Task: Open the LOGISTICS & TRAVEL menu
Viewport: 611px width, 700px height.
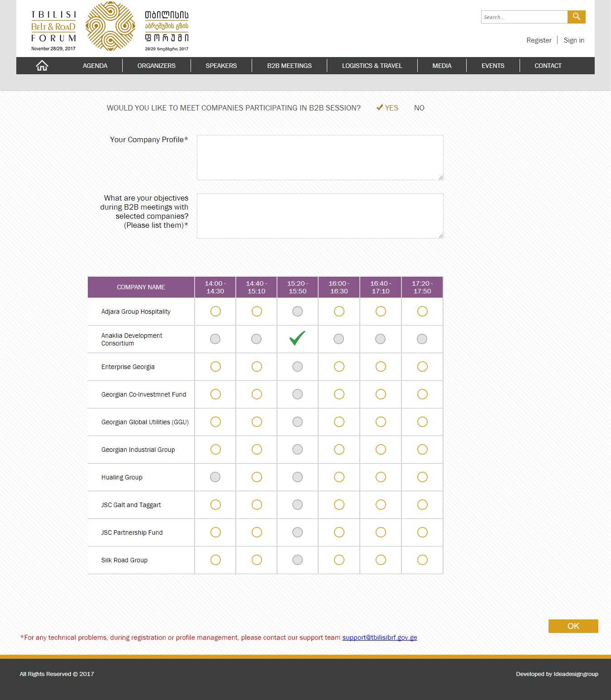Action: click(372, 66)
